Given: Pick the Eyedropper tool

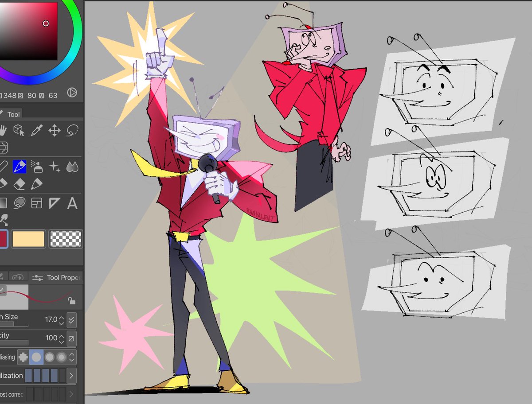Looking at the screenshot, I should 36,130.
